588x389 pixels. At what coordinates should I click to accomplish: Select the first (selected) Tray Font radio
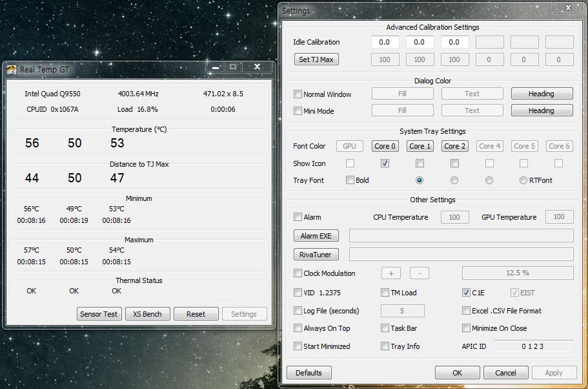420,180
